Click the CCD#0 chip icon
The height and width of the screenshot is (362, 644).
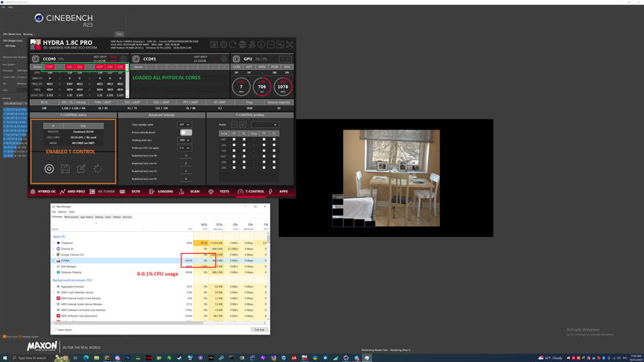pos(35,59)
